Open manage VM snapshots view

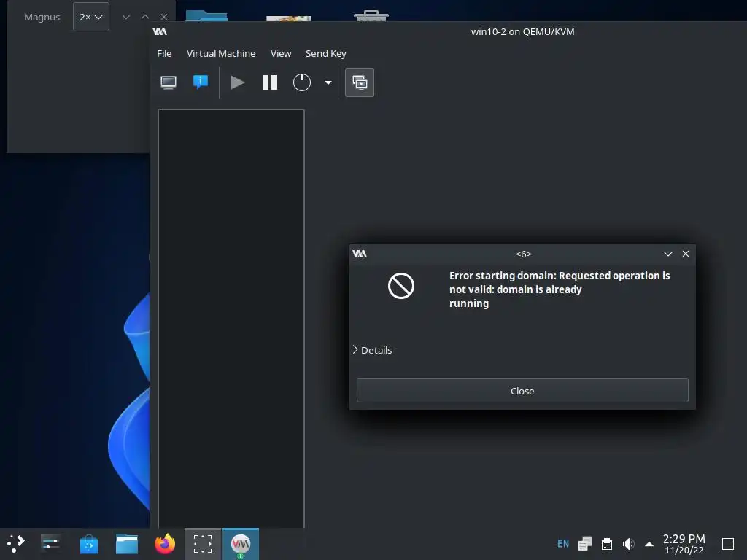click(360, 82)
